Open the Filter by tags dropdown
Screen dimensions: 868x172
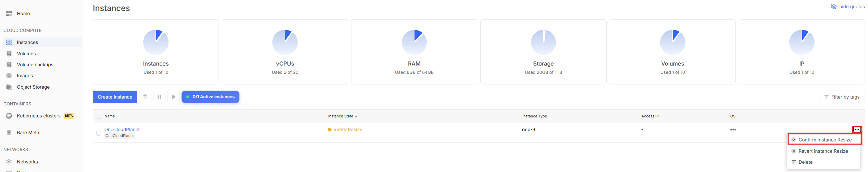pyautogui.click(x=842, y=97)
